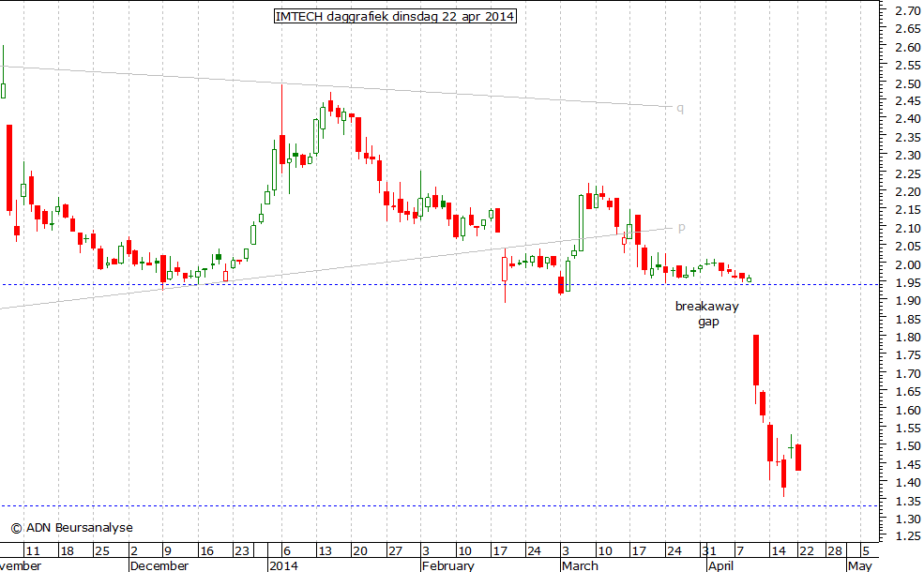Viewport: 924px width, 572px height.
Task: Select date label 22 on the time axis
Action: (806, 550)
